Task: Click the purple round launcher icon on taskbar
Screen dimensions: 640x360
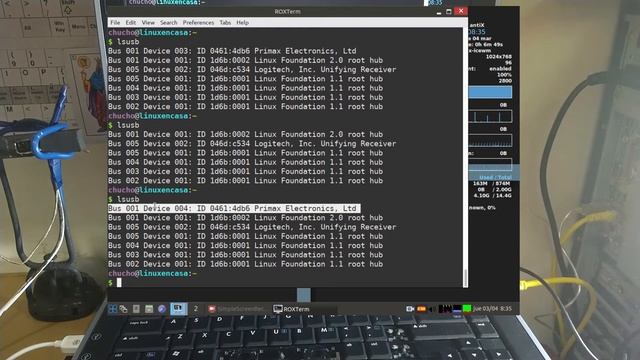Action: click(x=162, y=309)
